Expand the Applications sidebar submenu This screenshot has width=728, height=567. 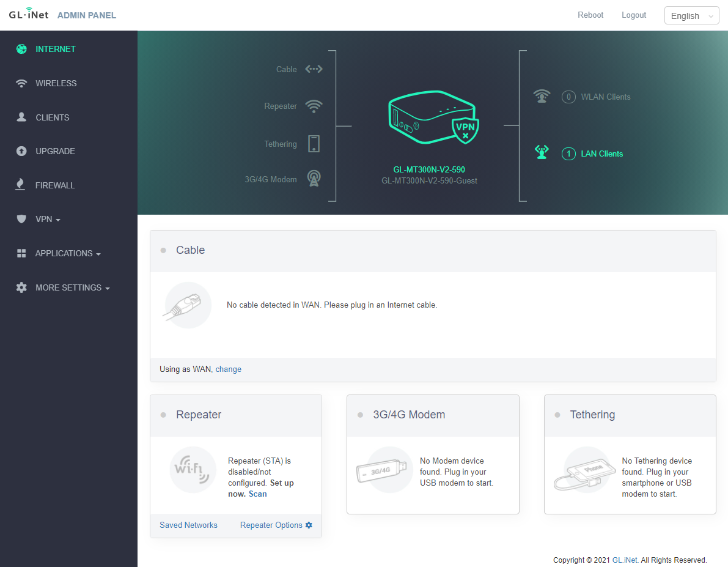tap(67, 253)
